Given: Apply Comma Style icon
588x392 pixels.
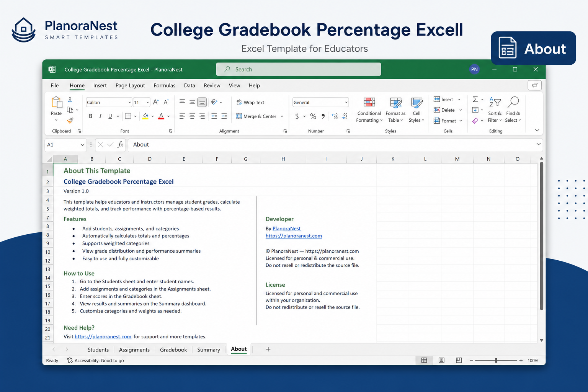Looking at the screenshot, I should [323, 116].
